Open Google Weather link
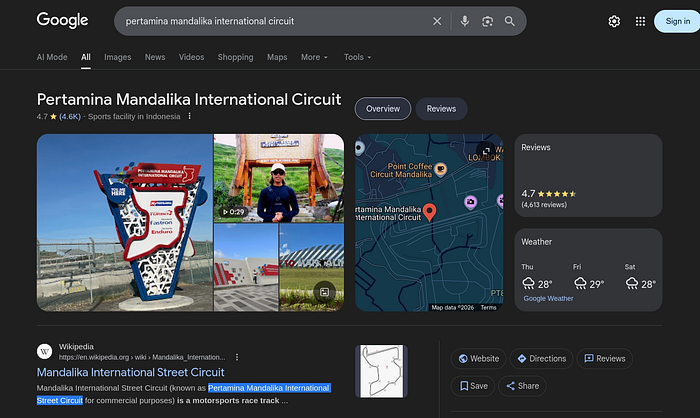 548,298
